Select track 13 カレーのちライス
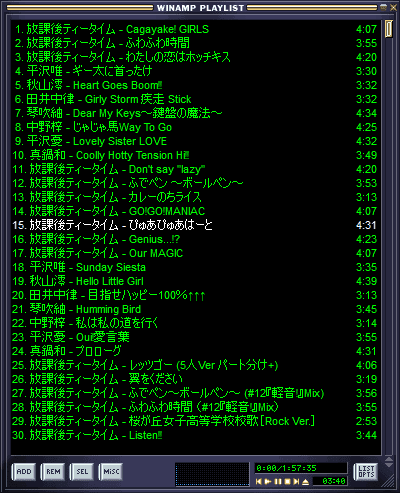The width and height of the screenshot is (400, 493). tap(196, 197)
